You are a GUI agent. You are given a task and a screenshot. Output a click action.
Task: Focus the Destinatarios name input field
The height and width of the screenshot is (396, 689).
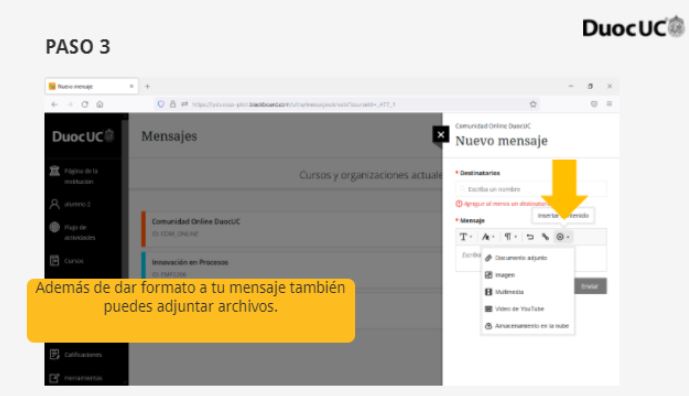click(531, 189)
